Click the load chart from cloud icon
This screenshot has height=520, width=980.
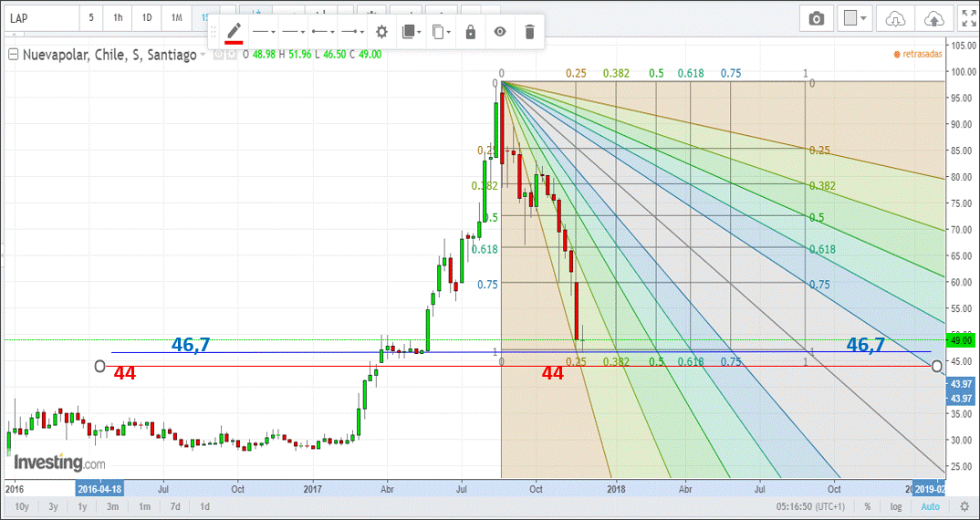(x=896, y=19)
